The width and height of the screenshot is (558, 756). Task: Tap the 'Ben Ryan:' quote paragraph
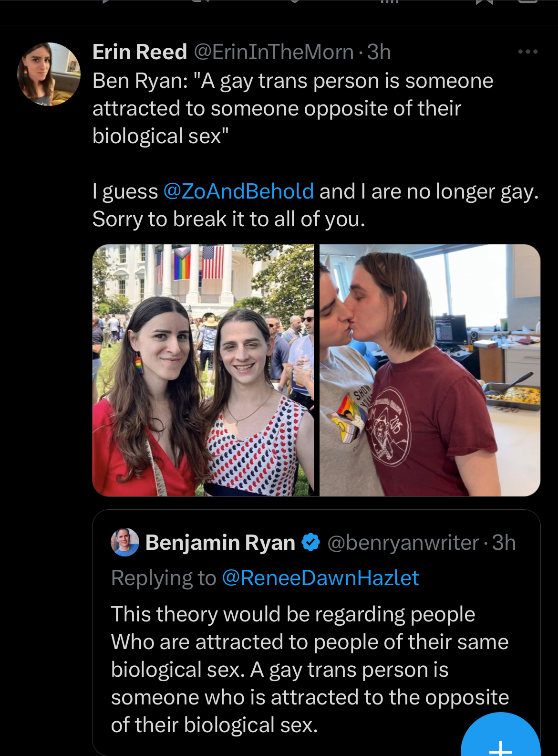293,108
